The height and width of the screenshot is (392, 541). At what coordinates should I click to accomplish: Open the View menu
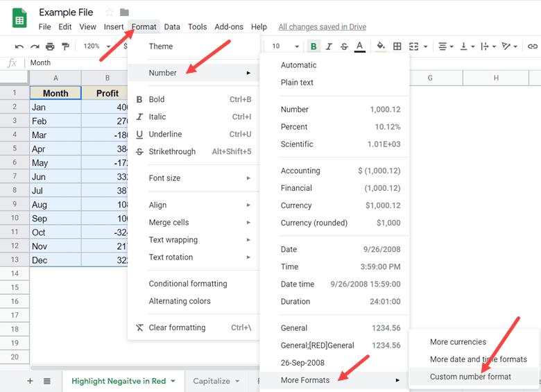point(87,27)
